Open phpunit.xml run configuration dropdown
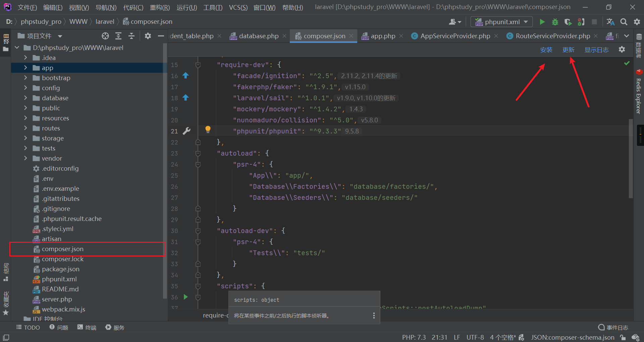 [x=501, y=22]
